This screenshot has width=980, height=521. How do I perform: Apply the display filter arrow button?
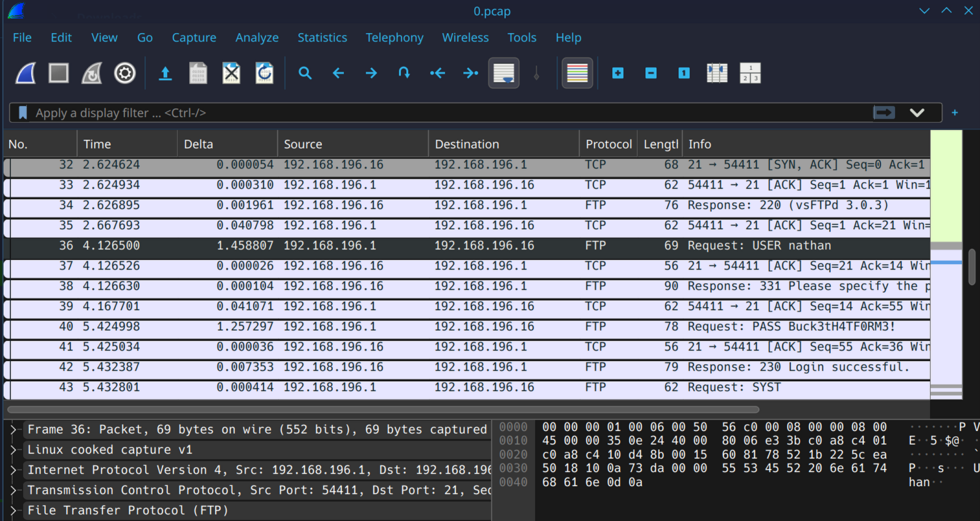click(884, 113)
